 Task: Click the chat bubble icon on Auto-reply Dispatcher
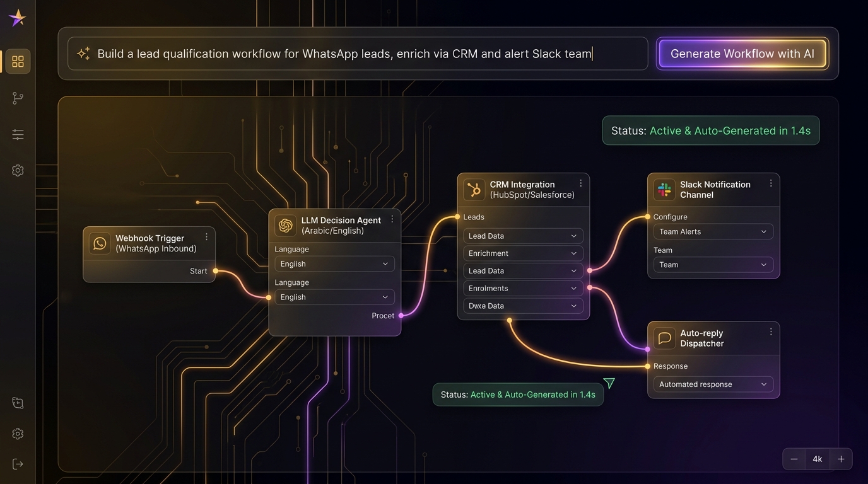(664, 338)
